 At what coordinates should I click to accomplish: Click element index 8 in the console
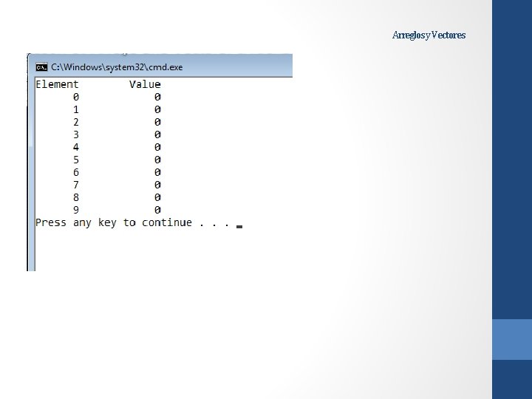76,197
